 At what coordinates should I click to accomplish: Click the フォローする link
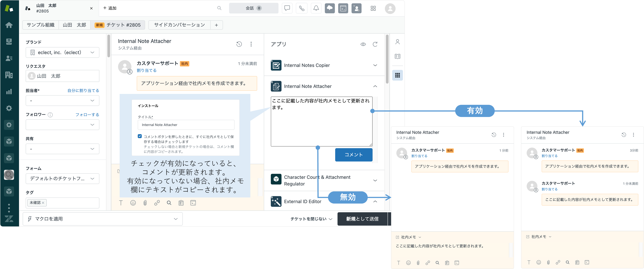87,115
